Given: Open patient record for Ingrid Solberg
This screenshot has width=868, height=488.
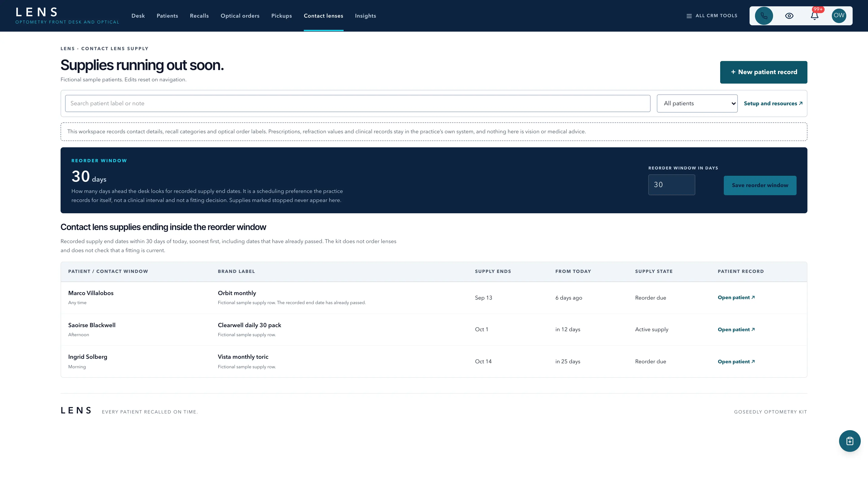Looking at the screenshot, I should (x=736, y=361).
